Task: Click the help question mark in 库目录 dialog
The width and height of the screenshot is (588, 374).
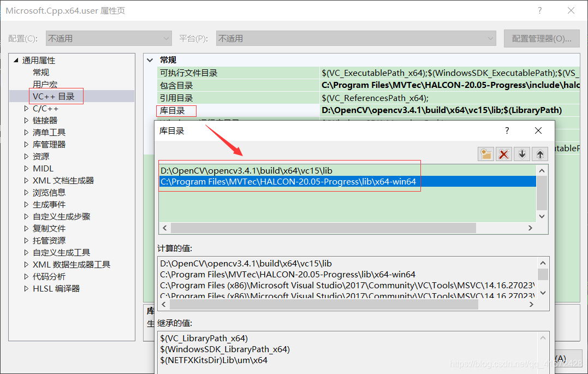Action: point(506,130)
